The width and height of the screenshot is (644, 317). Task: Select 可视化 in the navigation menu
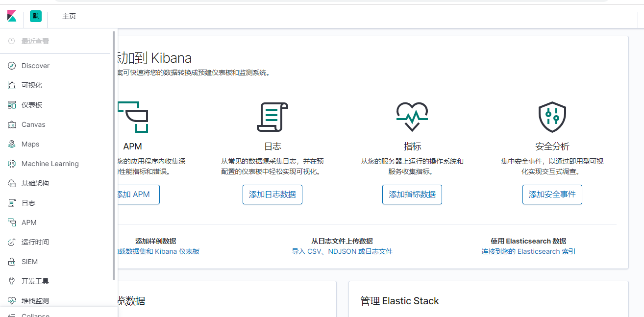click(x=32, y=85)
